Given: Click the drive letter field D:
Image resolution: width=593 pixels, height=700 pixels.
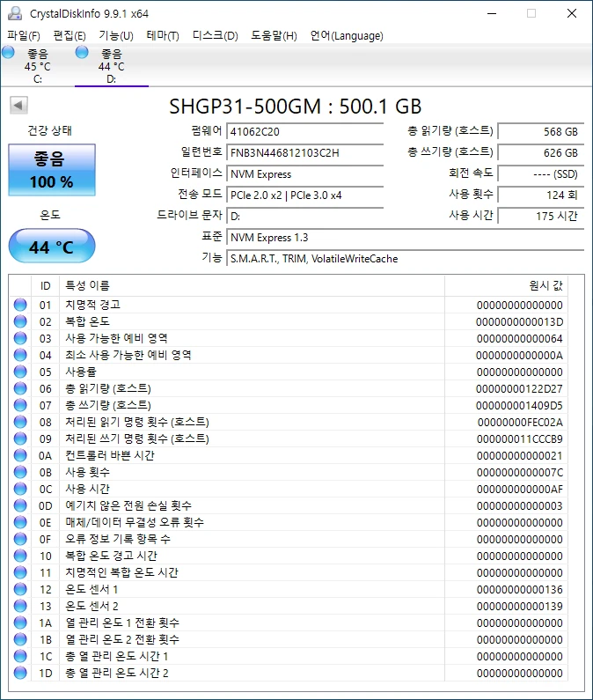Looking at the screenshot, I should (305, 217).
